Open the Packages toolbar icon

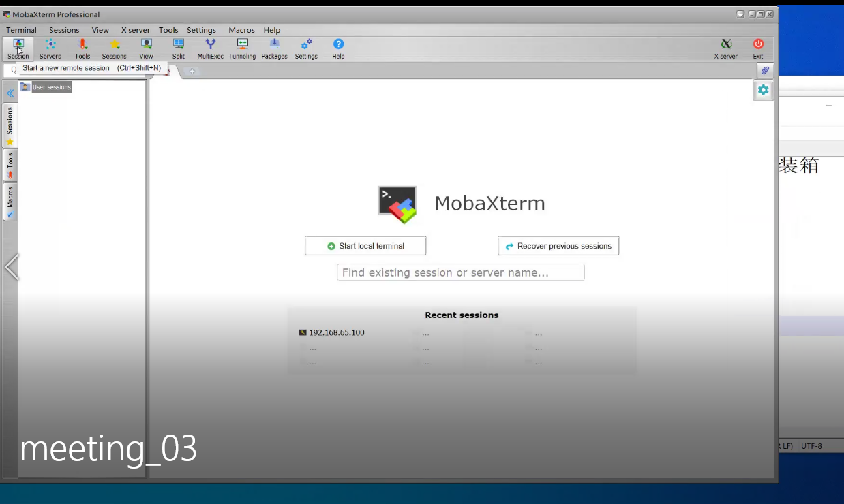[x=274, y=48]
